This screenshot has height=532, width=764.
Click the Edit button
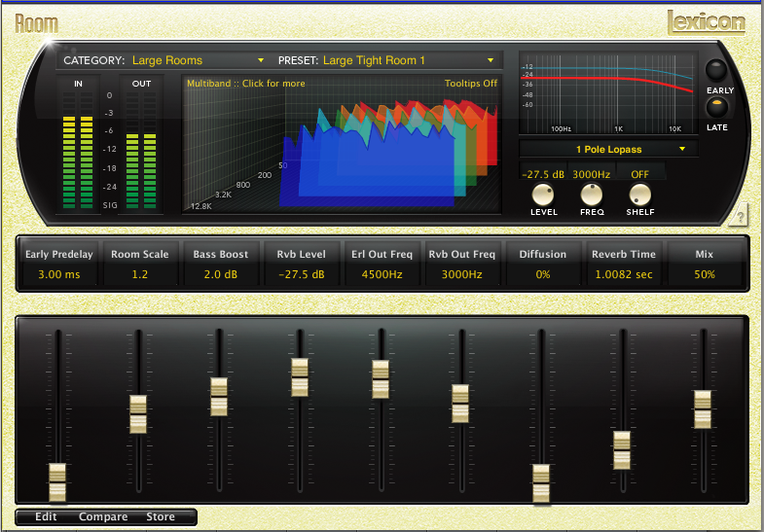click(x=47, y=516)
